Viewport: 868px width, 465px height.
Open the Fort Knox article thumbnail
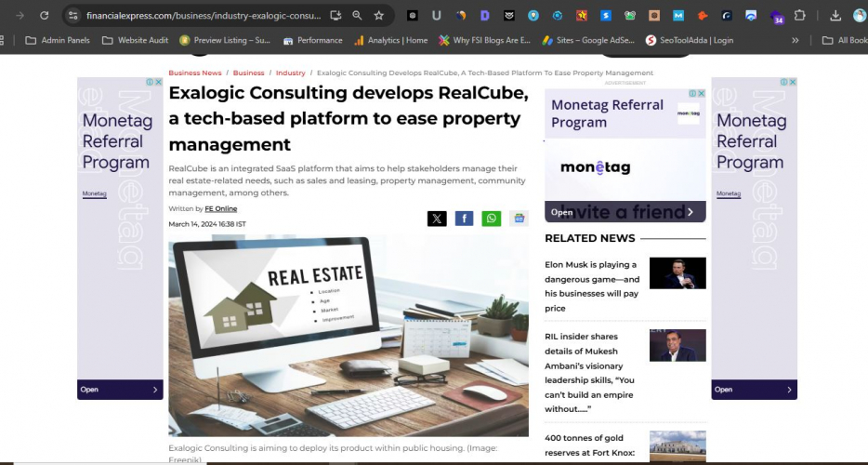tap(677, 446)
